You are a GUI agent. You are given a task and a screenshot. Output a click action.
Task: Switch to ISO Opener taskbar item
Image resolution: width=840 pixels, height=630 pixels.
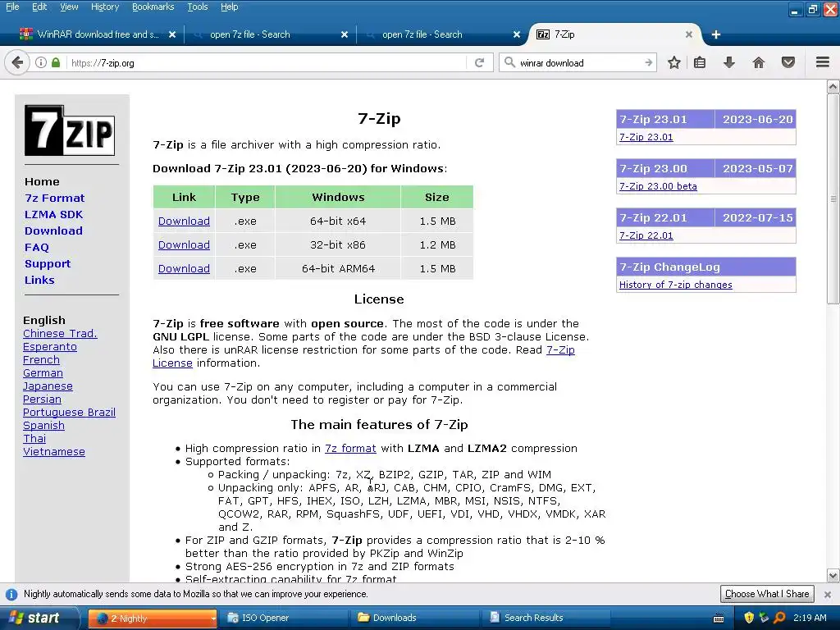(x=285, y=618)
